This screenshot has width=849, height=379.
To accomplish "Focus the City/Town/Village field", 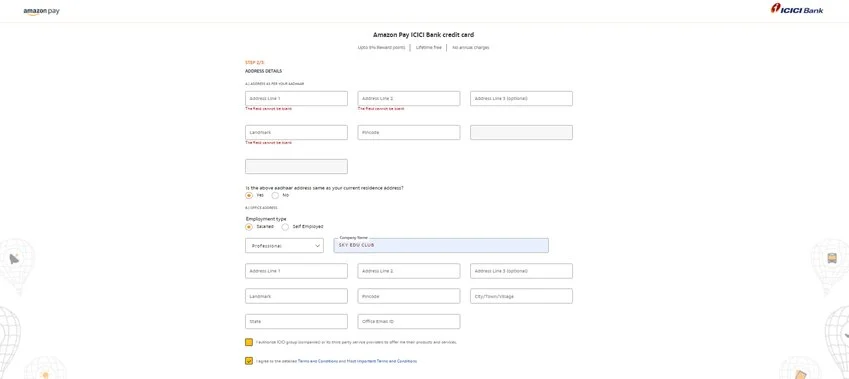I will (521, 296).
